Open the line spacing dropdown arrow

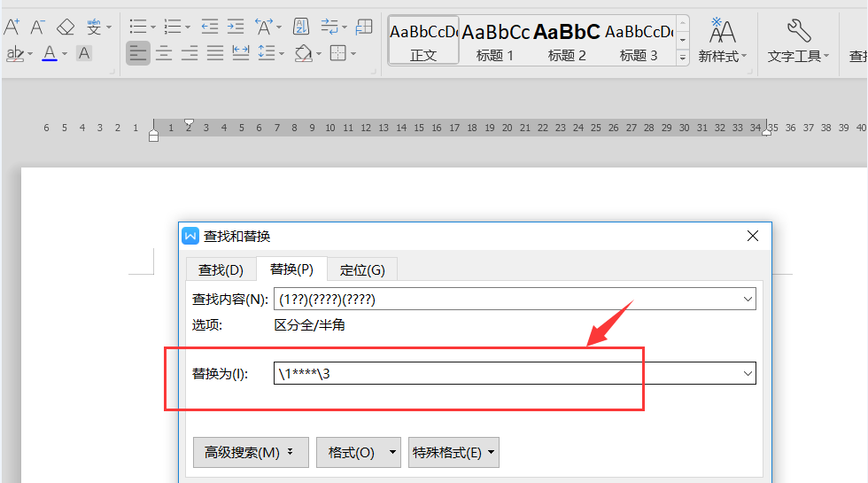click(282, 54)
